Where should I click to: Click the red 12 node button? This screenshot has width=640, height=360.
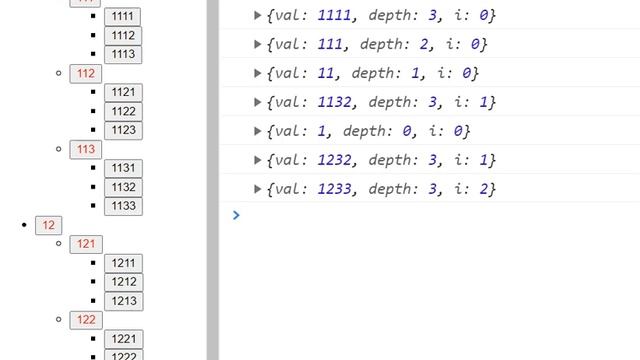pos(49,225)
